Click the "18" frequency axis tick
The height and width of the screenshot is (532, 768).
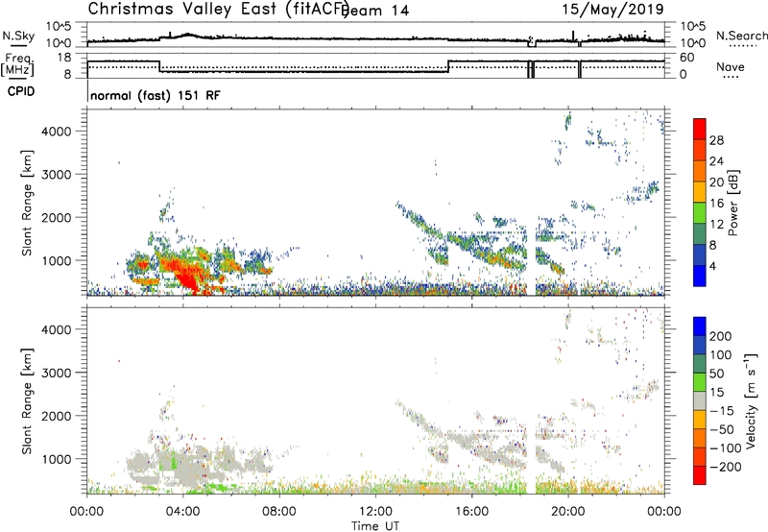[x=64, y=58]
